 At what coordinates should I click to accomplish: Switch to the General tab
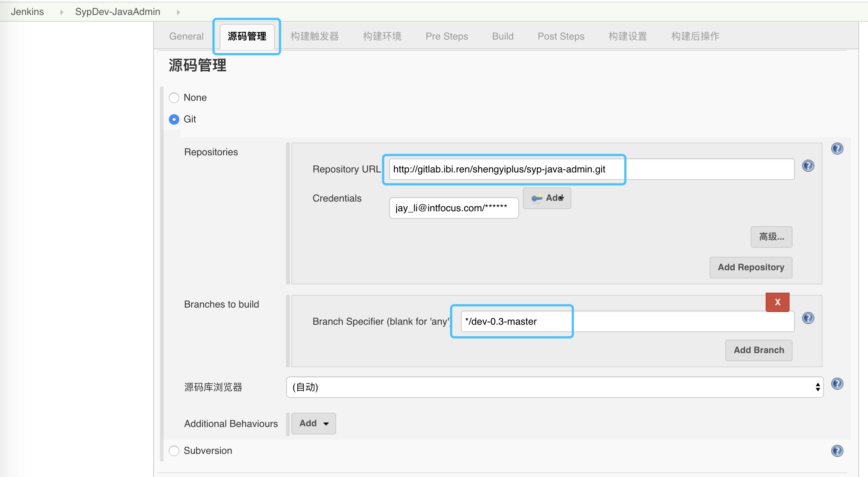click(186, 36)
